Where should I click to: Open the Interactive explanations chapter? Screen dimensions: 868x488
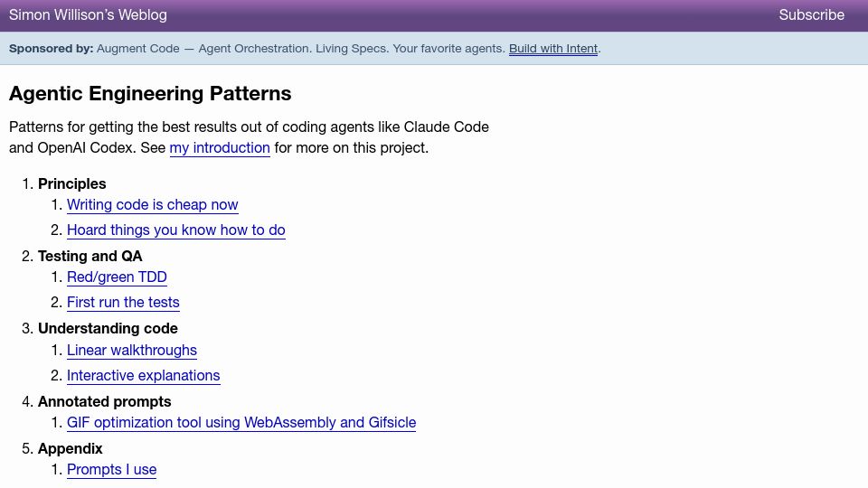click(144, 376)
